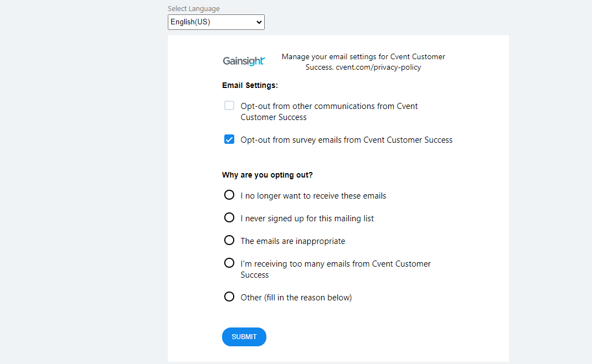Viewport: 592px width, 364px height.
Task: Check opt-out from other communications checkbox
Action: pos(229,106)
